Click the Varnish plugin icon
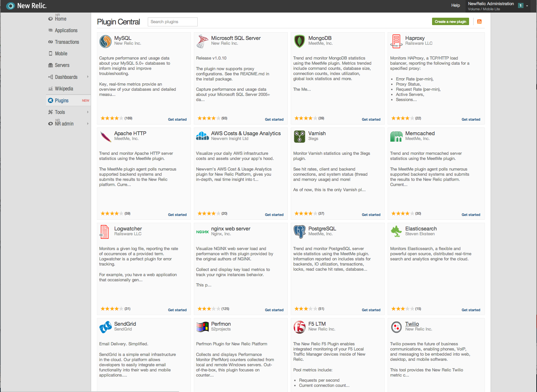Viewport: 537px width, 392px height. (299, 136)
